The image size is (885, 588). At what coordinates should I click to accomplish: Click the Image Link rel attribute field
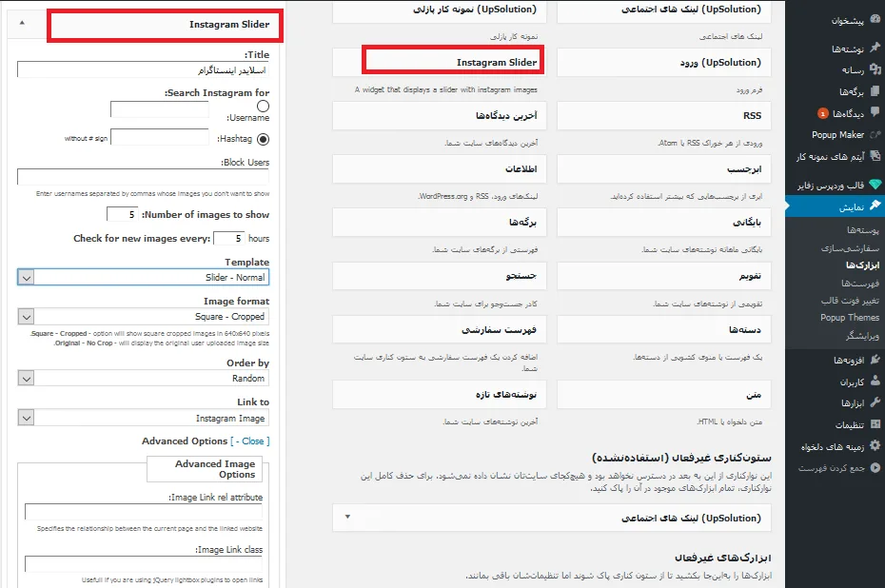(x=144, y=512)
